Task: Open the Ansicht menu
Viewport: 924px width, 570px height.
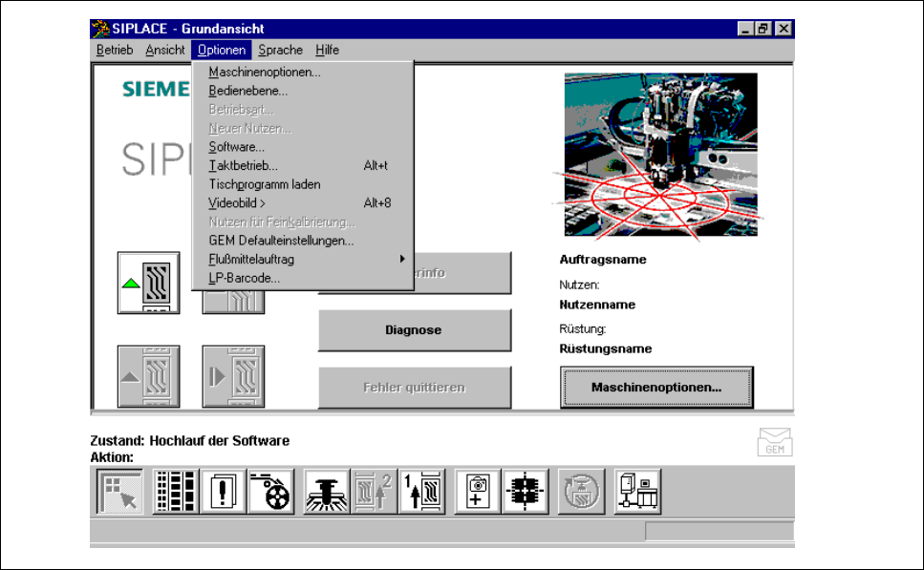Action: coord(165,50)
